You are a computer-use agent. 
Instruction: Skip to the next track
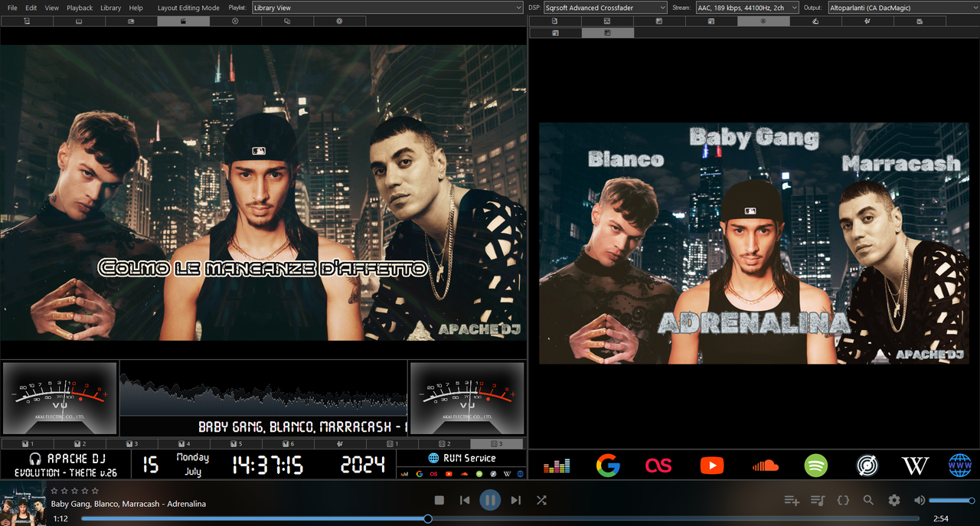(x=515, y=500)
